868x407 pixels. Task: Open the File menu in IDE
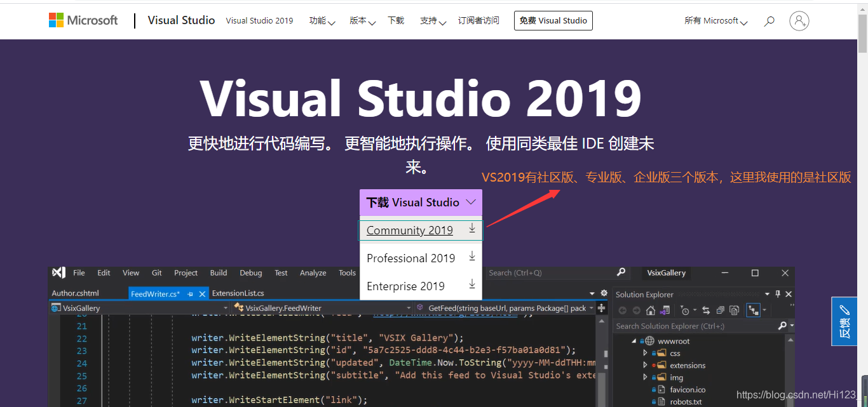pos(79,272)
